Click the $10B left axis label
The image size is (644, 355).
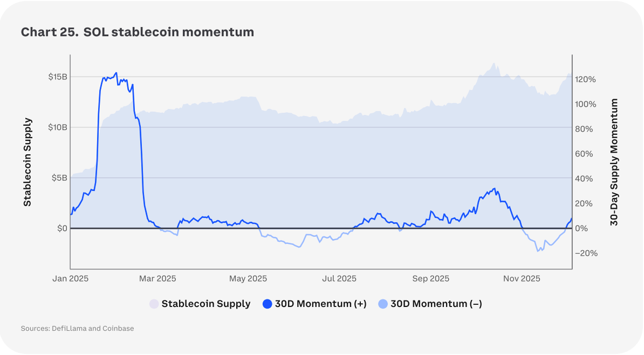pyautogui.click(x=57, y=127)
